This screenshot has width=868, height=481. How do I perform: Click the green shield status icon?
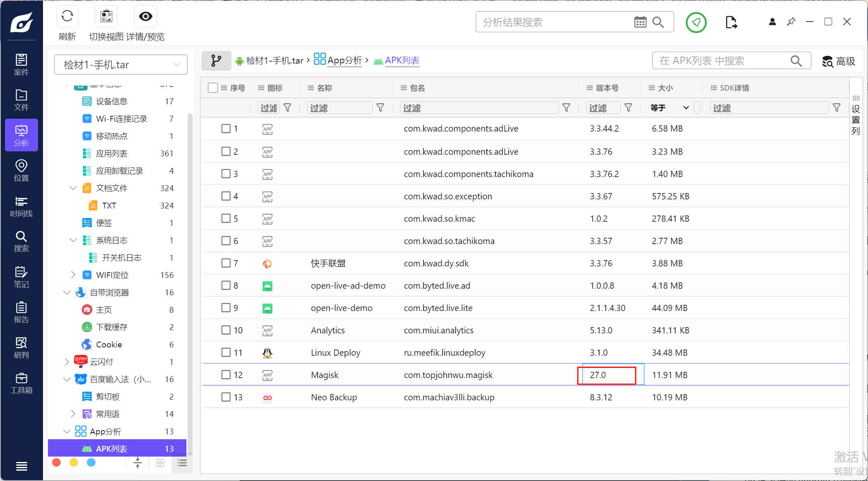(696, 22)
